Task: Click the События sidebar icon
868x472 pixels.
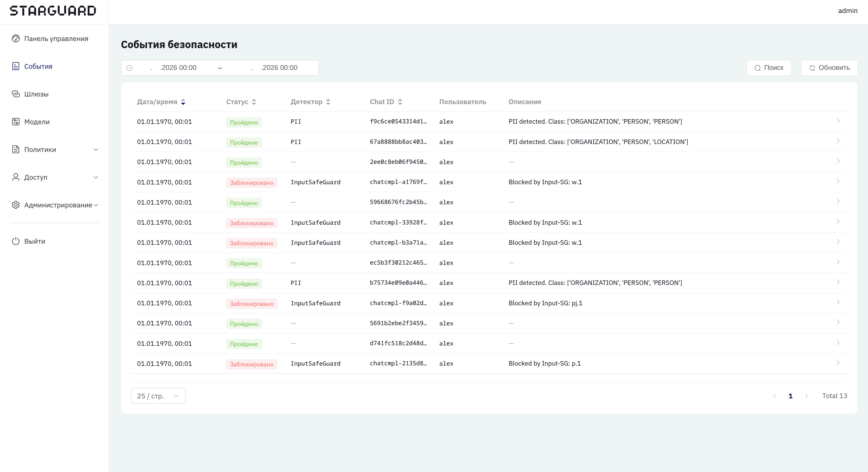Action: [16, 66]
